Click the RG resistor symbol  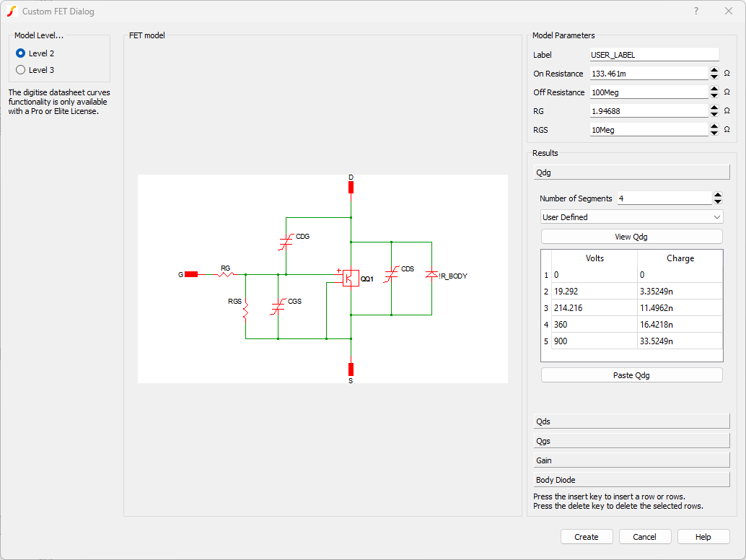pyautogui.click(x=226, y=274)
